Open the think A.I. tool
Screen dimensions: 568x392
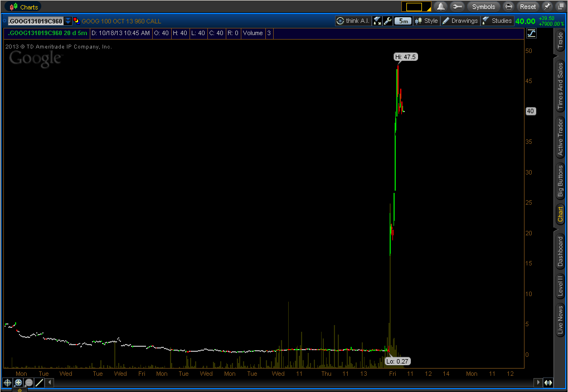coord(353,21)
